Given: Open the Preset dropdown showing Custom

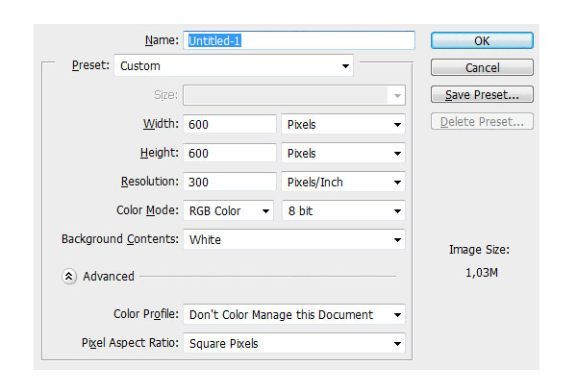Looking at the screenshot, I should pyautogui.click(x=234, y=66).
